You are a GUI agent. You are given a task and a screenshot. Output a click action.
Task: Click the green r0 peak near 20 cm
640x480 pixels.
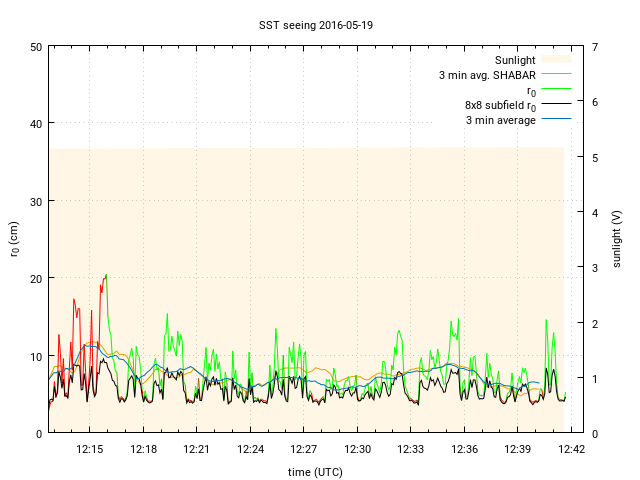[105, 275]
